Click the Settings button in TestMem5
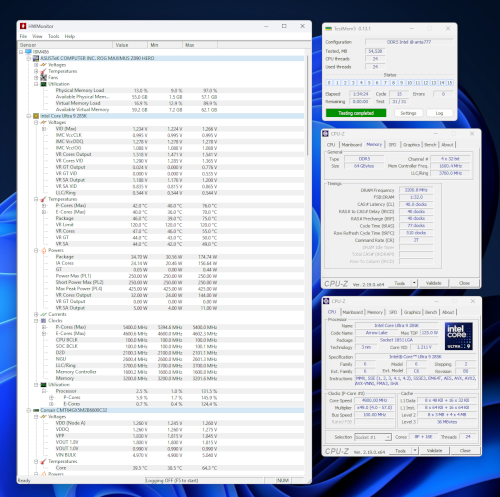Image resolution: width=500 pixels, height=497 pixels. coord(408,113)
